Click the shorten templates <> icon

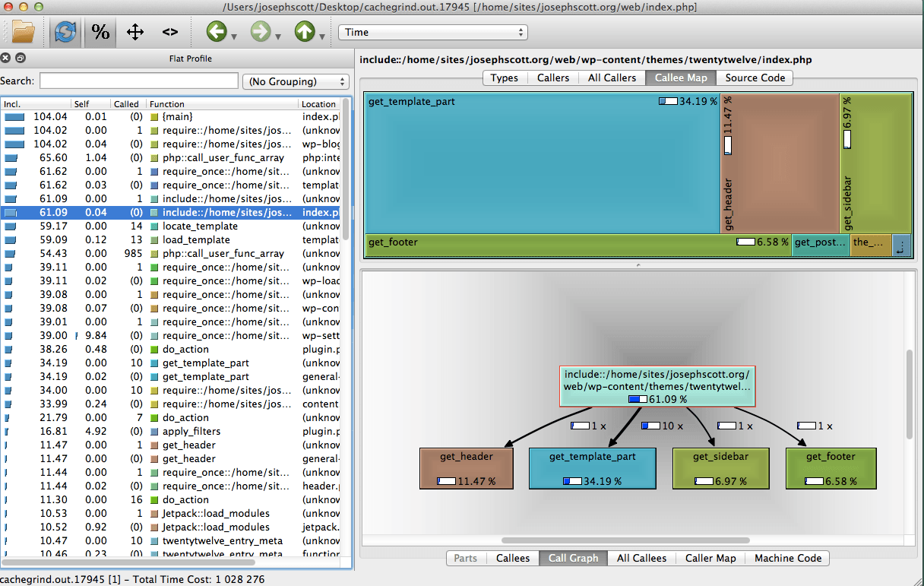170,32
